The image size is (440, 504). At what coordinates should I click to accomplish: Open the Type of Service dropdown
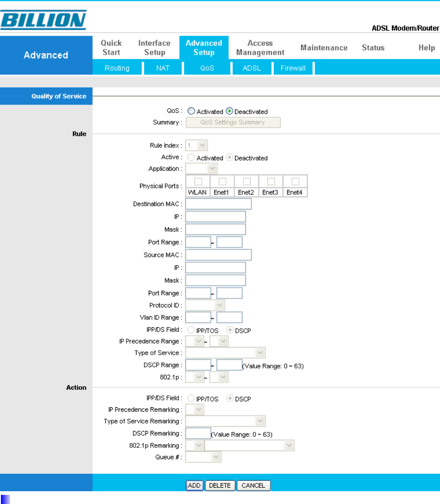click(225, 353)
